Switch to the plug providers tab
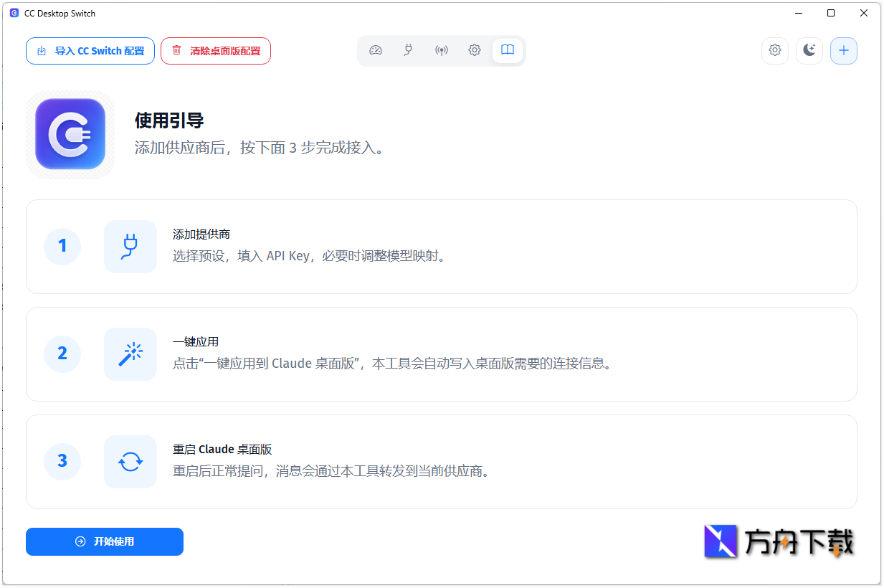This screenshot has width=884, height=588. point(409,50)
